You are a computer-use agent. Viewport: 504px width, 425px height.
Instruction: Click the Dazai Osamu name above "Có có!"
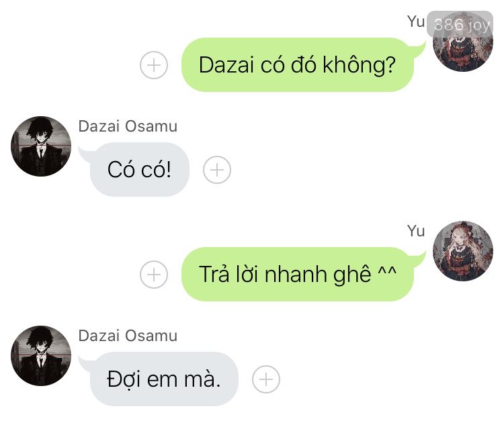[128, 126]
